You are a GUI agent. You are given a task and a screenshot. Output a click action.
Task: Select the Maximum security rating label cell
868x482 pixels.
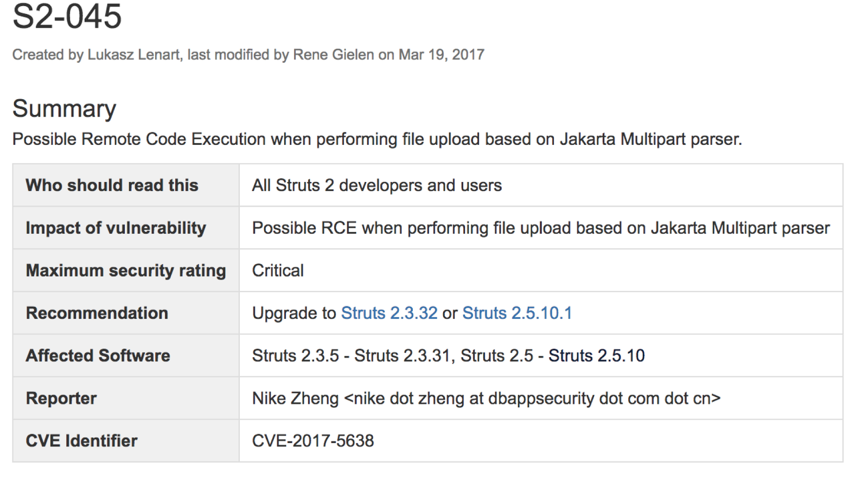tap(125, 271)
